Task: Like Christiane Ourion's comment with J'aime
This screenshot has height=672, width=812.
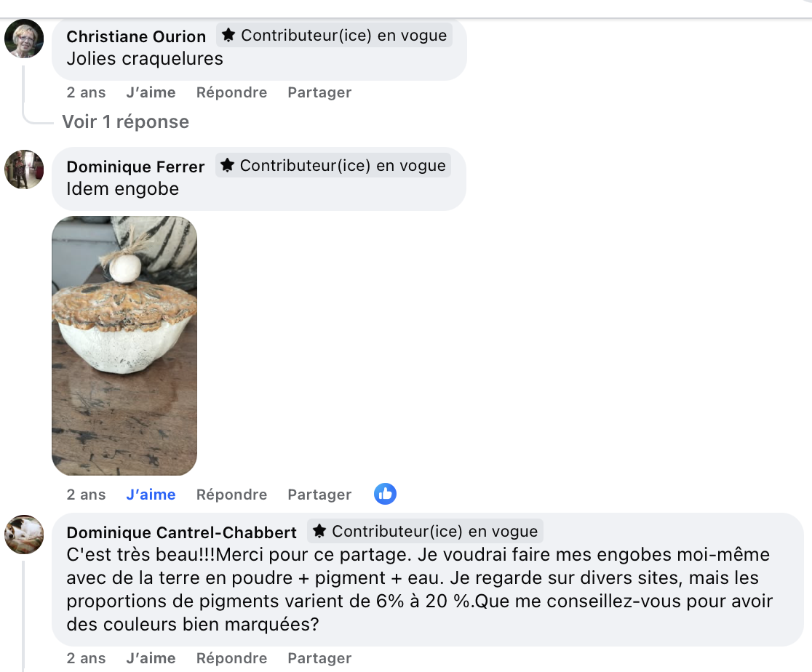Action: click(151, 92)
